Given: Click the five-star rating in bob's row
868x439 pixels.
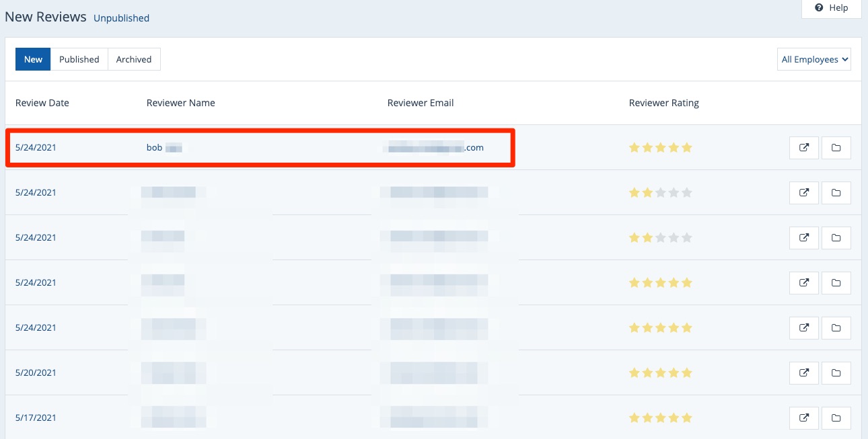Looking at the screenshot, I should (660, 148).
